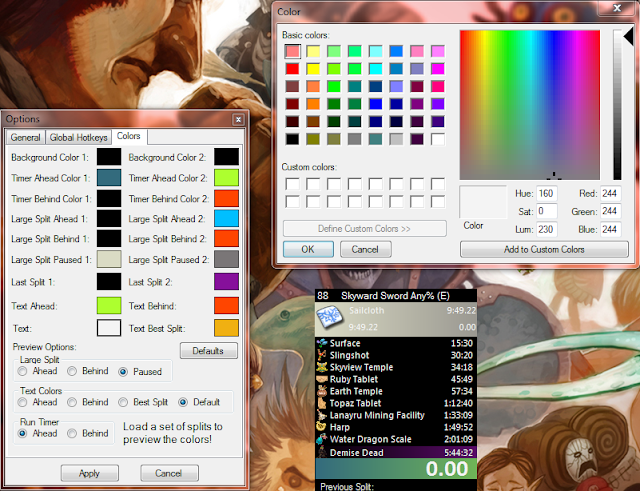Open Background Color 1 swatch
640x491 pixels.
click(109, 157)
